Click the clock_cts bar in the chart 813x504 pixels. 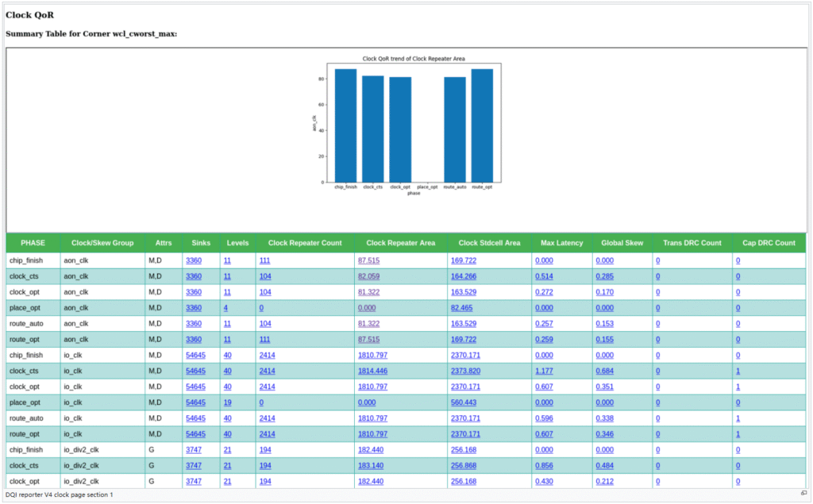click(x=373, y=129)
